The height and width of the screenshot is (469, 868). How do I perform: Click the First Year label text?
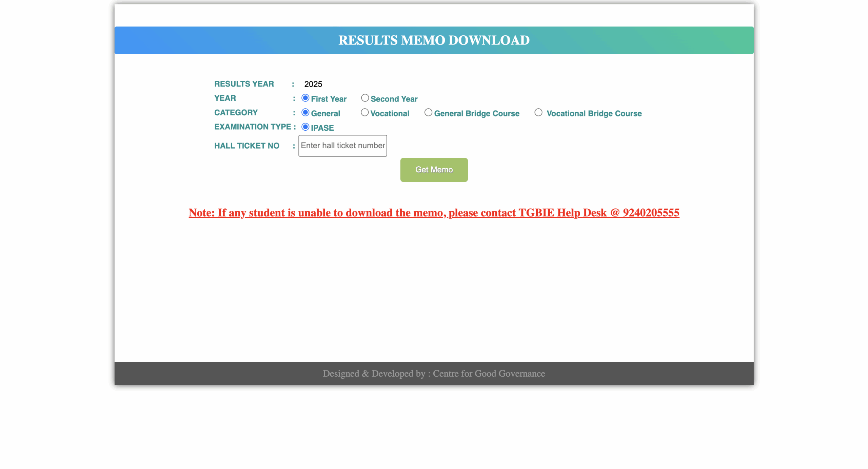[x=329, y=99]
